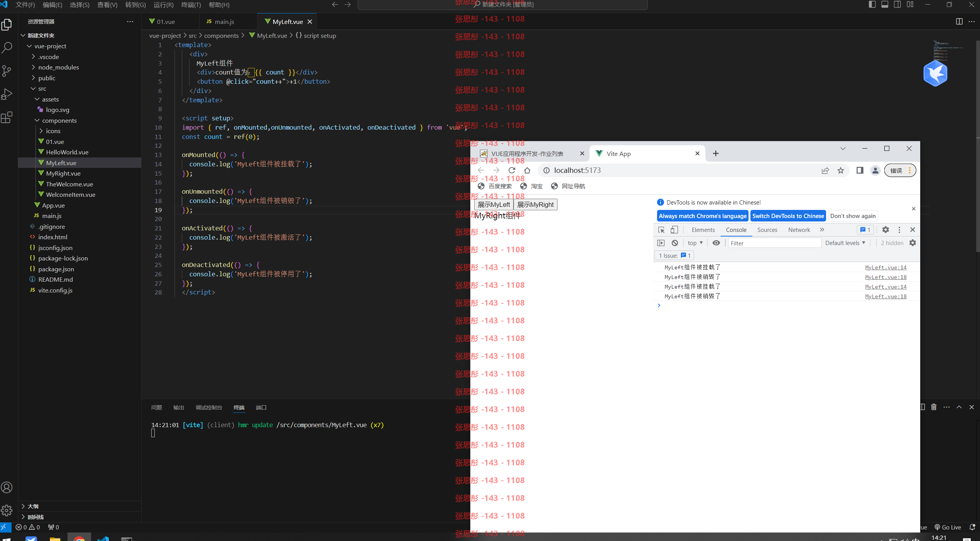Click the 展示MyLeft button
Viewport: 980px width, 541px height.
pos(494,205)
